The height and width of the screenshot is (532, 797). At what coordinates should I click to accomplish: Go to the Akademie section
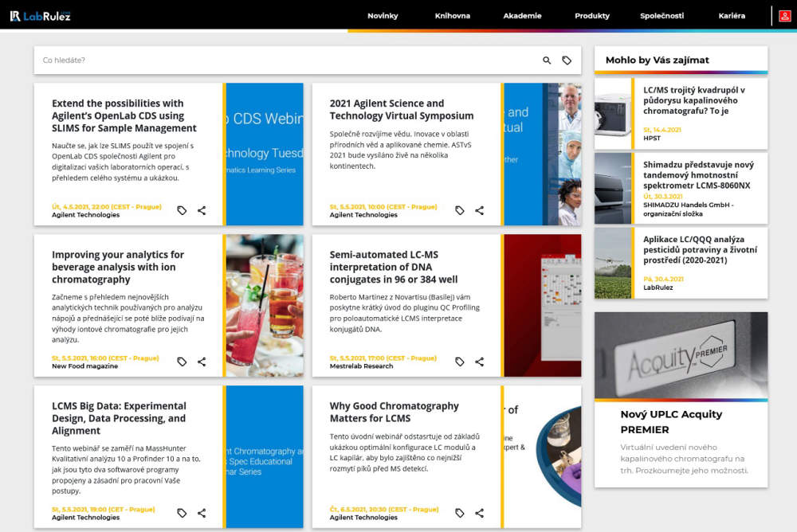pos(522,16)
